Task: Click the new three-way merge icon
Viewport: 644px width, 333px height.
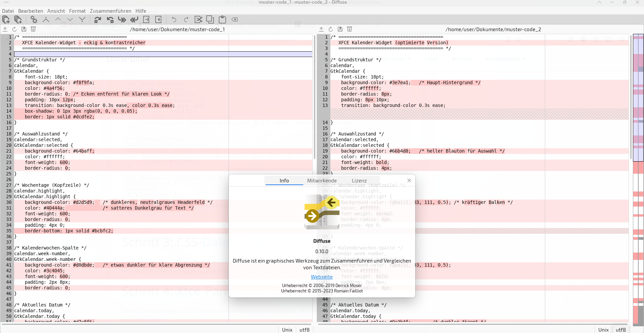Action: pos(18,19)
